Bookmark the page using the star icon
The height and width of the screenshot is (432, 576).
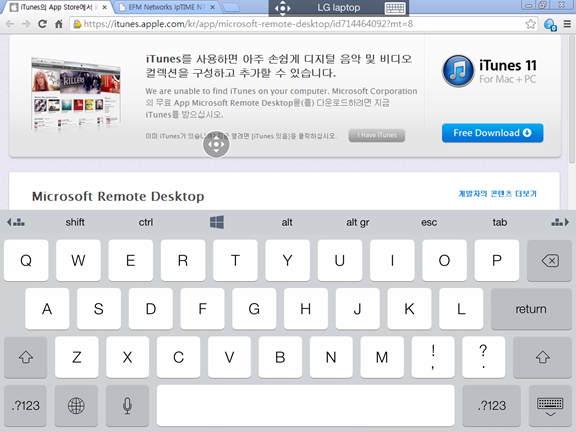click(530, 24)
